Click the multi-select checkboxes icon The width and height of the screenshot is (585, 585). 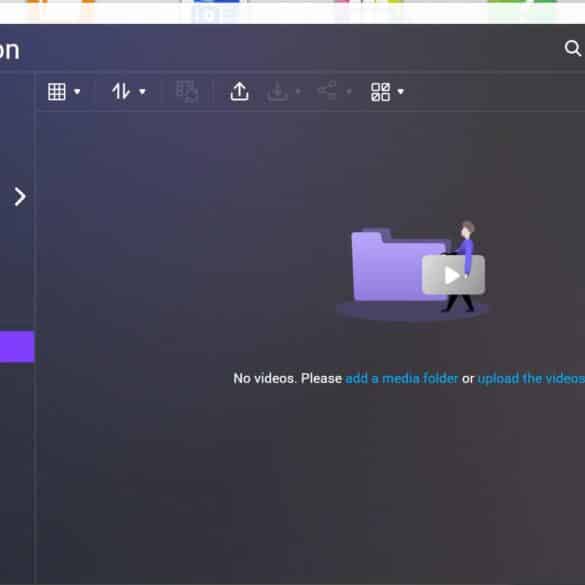[381, 92]
